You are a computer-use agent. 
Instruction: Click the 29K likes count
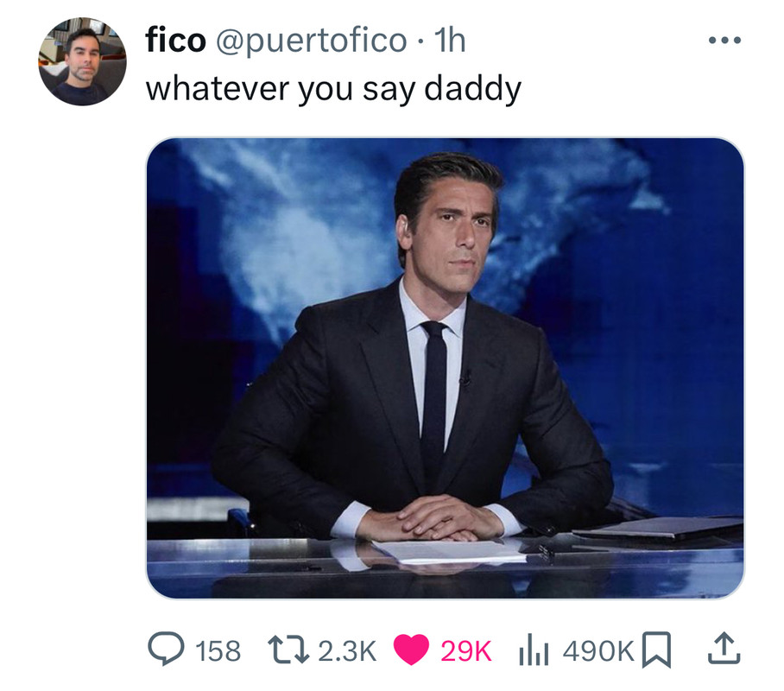point(466,650)
